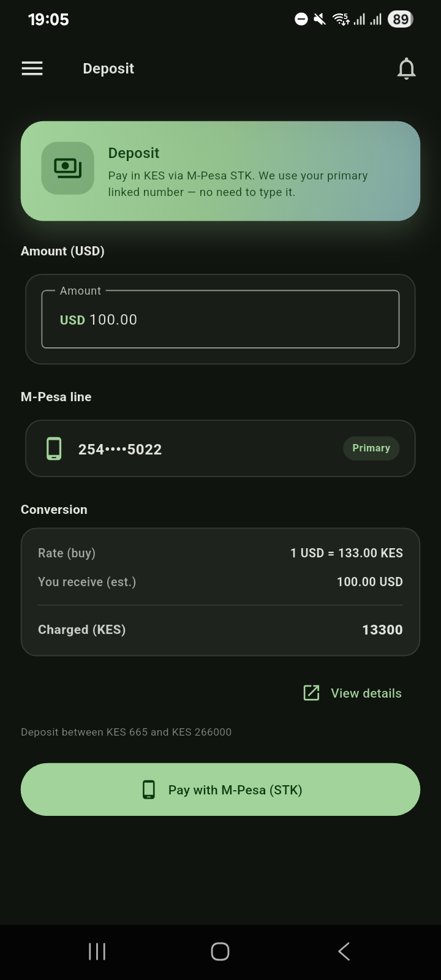Viewport: 441px width, 980px height.
Task: Select the Primary badge on M-Pesa line
Action: pos(371,448)
